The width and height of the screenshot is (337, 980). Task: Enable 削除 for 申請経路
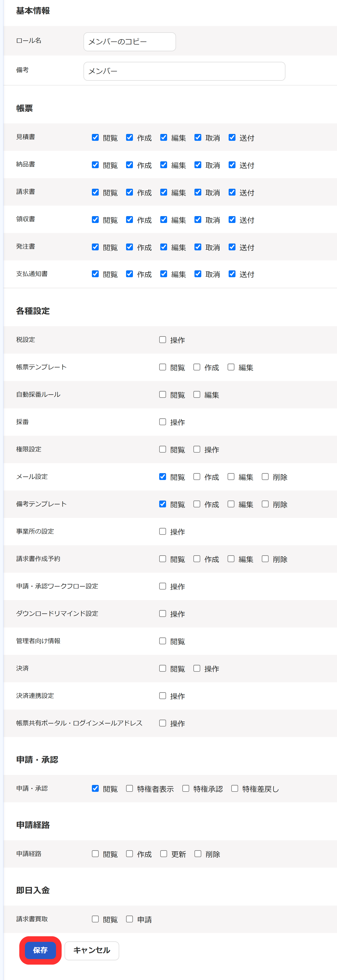pyautogui.click(x=198, y=854)
